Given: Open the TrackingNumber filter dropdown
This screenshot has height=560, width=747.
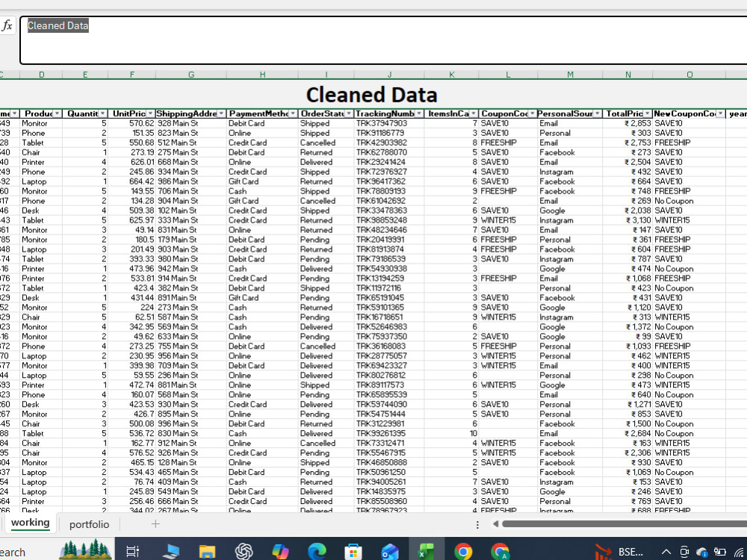Looking at the screenshot, I should tap(419, 113).
